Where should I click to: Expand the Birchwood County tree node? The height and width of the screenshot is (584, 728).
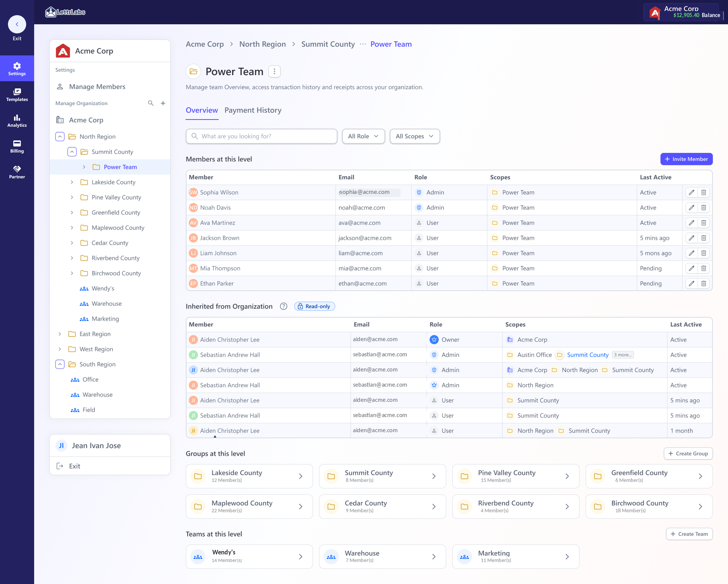72,273
